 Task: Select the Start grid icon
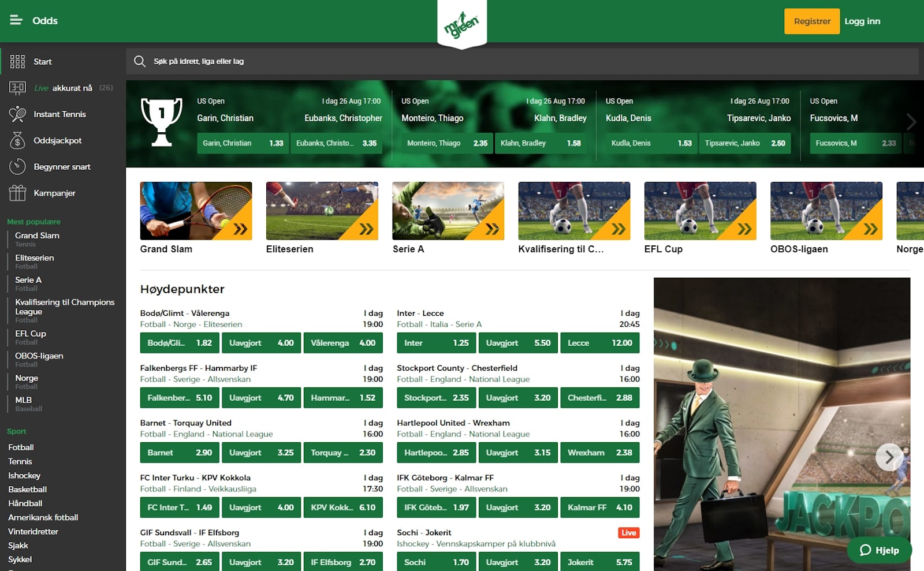tap(18, 61)
